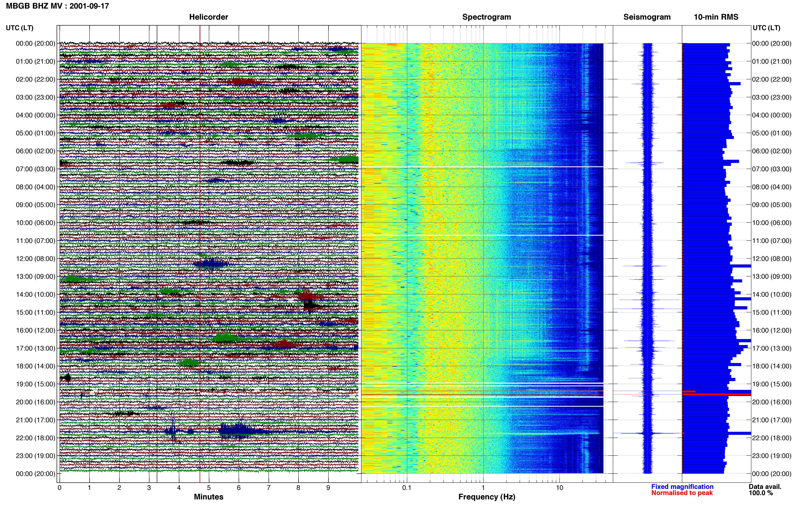Click the left '13:00 (09:00)' time label
The height and width of the screenshot is (508, 812).
click(x=36, y=277)
